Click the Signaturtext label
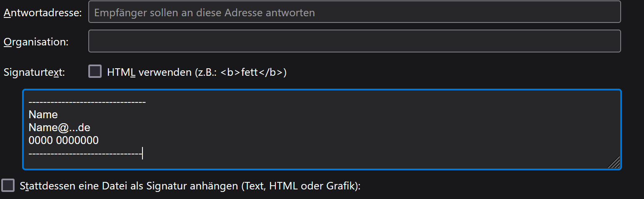The height and width of the screenshot is (199, 644). 34,72
